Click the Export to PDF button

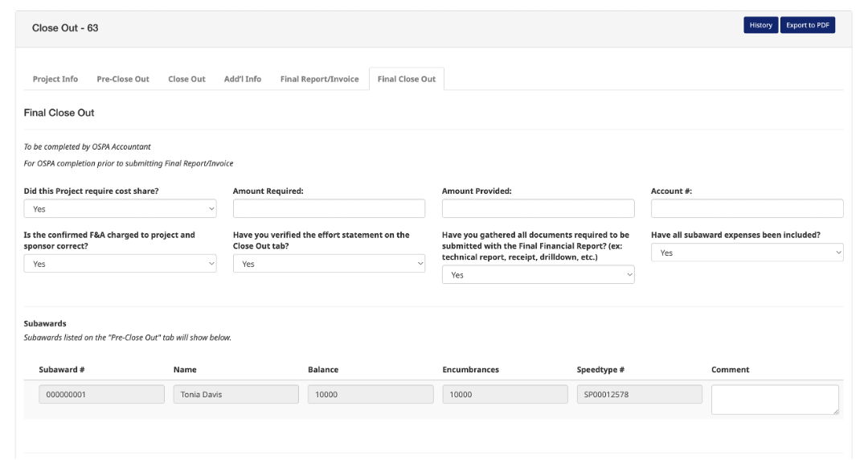(x=807, y=26)
